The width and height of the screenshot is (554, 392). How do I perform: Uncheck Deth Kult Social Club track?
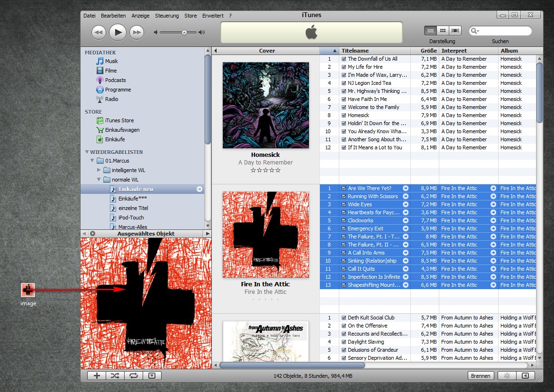tap(344, 318)
